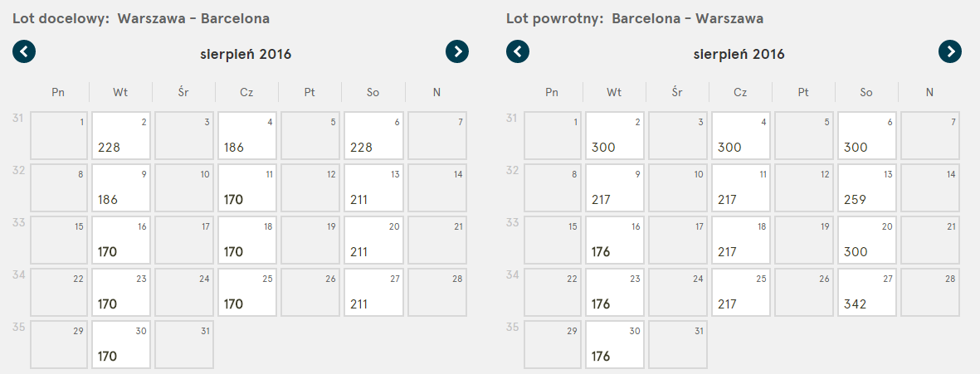Select return flight August 2 priced 300

[615, 135]
